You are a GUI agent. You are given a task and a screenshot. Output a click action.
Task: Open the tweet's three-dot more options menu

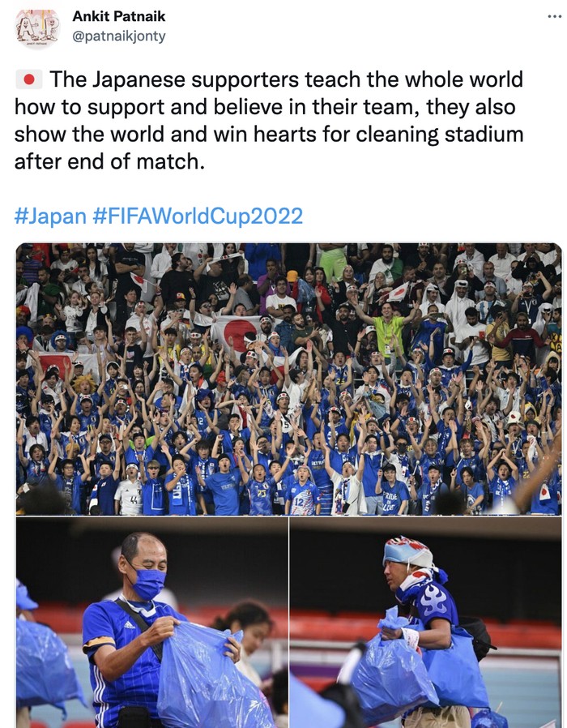553,17
